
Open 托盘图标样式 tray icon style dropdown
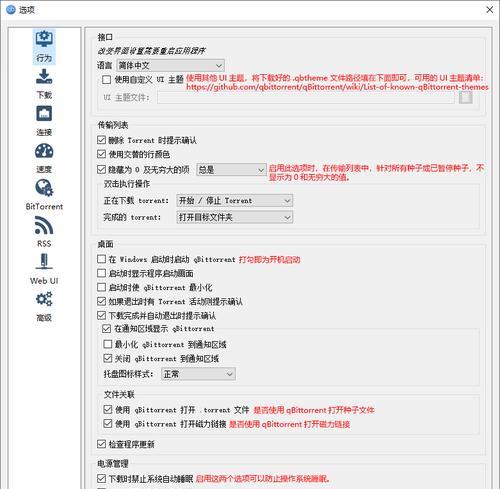tap(198, 374)
